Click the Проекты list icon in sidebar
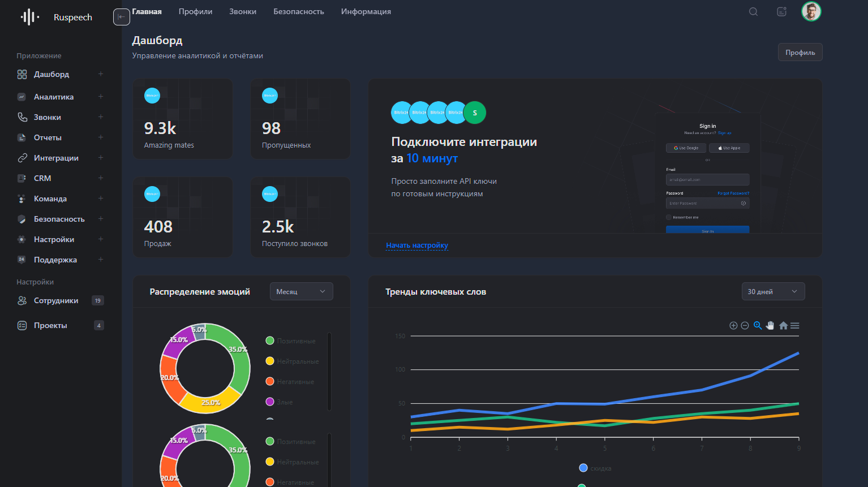The width and height of the screenshot is (868, 487). 22,325
